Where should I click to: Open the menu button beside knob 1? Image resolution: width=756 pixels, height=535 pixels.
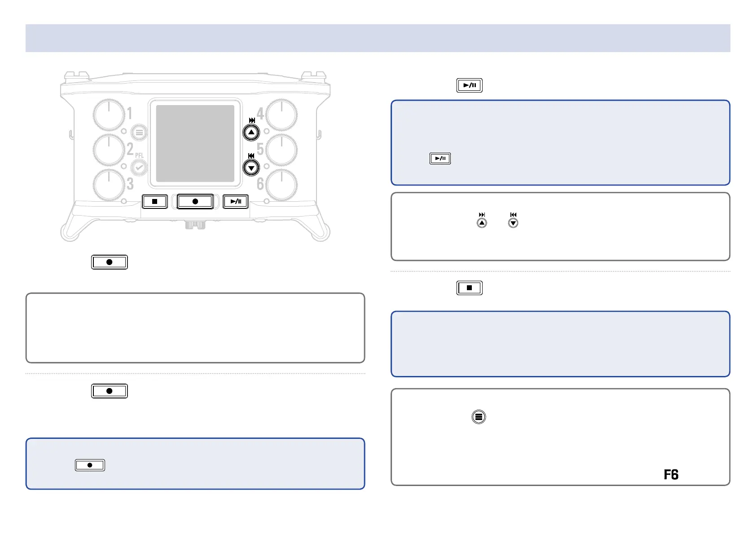pos(139,133)
